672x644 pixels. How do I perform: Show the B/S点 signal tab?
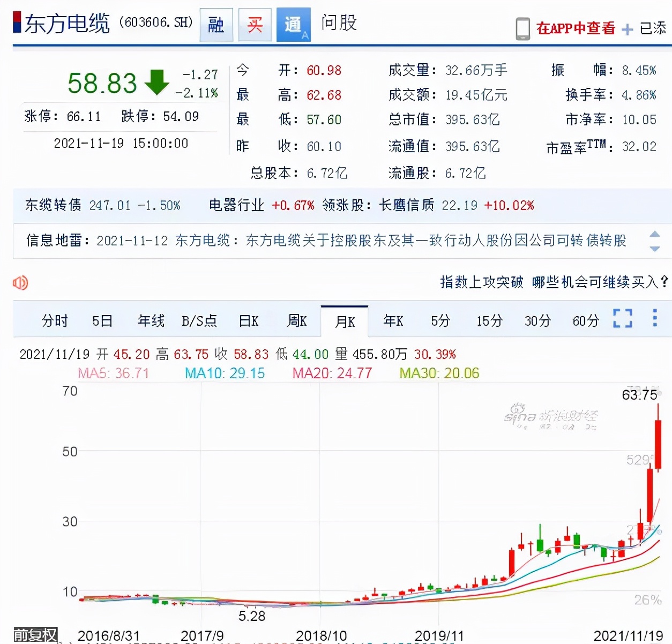pos(199,321)
